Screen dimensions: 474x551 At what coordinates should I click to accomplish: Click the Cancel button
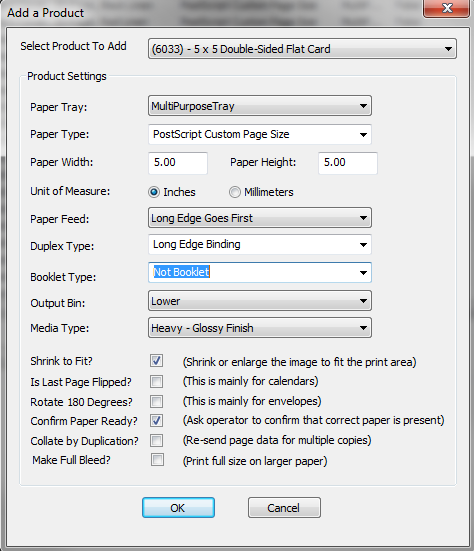point(284,507)
